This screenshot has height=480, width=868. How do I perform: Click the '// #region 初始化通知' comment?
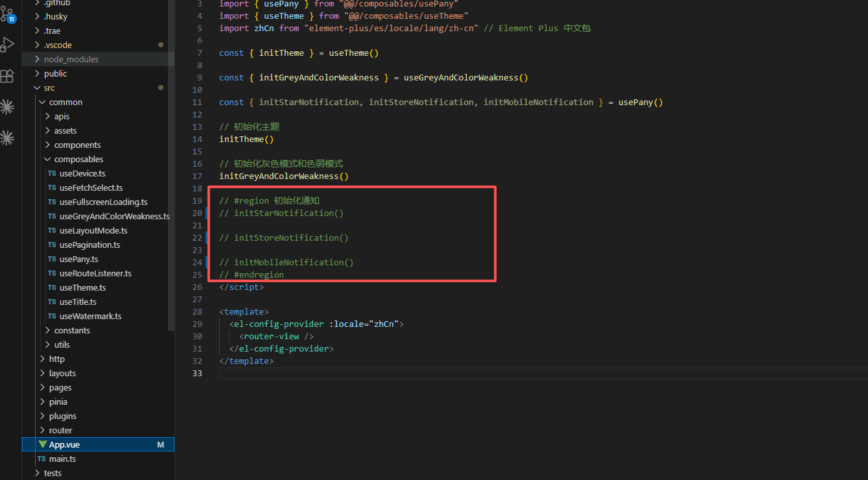tap(269, 200)
